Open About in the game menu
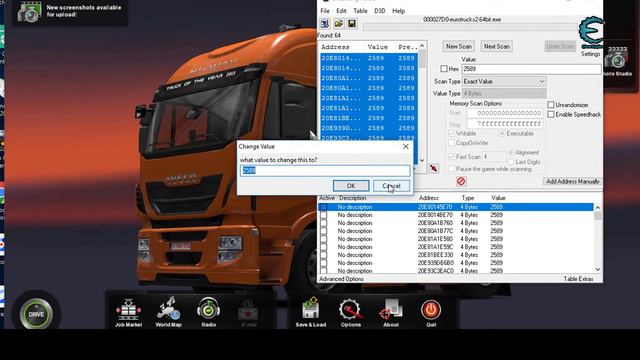Screen dimensions: 640x360 tap(391, 313)
